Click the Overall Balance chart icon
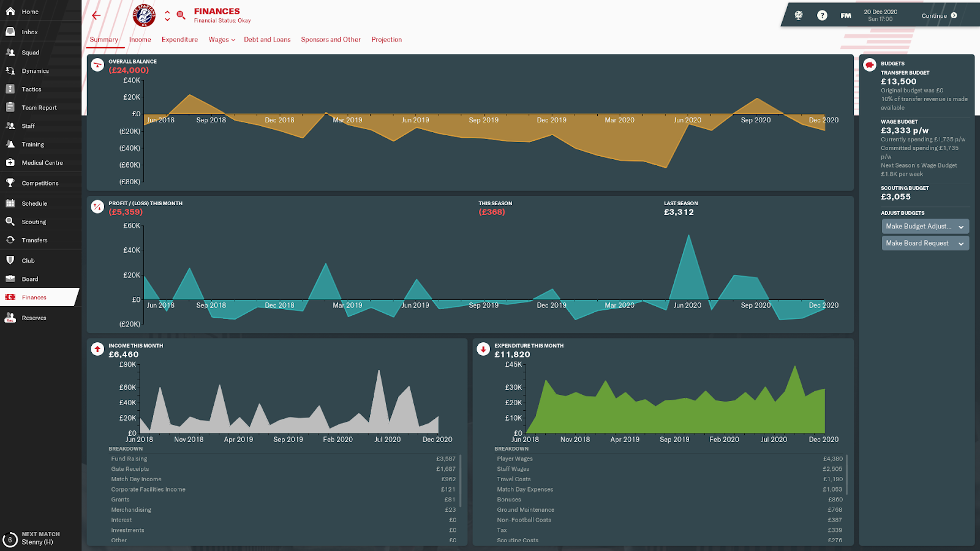The width and height of the screenshot is (980, 551). pyautogui.click(x=97, y=65)
